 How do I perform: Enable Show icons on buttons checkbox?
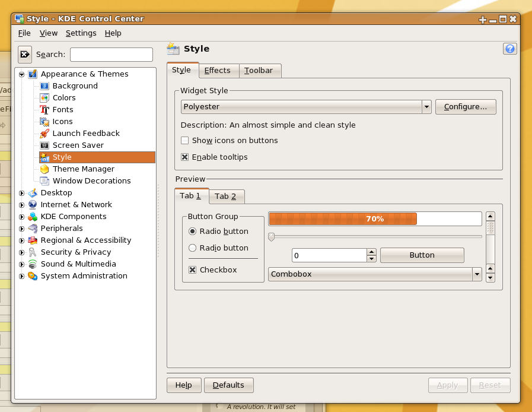(185, 140)
